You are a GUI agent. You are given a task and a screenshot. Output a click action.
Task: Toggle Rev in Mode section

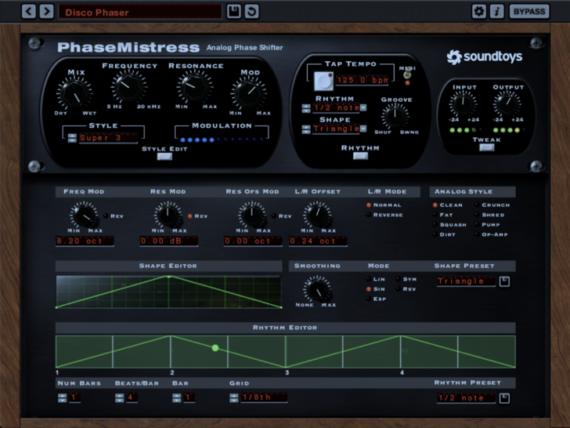[406, 289]
